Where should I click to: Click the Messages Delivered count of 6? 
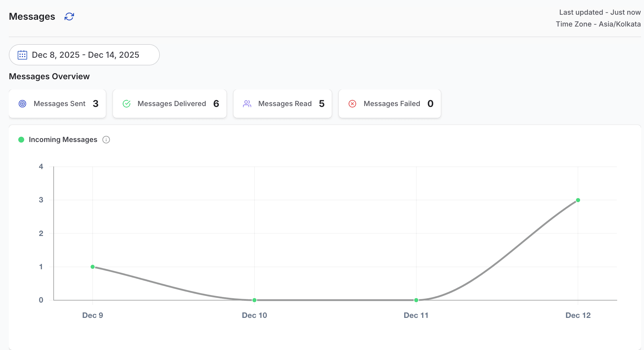point(217,104)
